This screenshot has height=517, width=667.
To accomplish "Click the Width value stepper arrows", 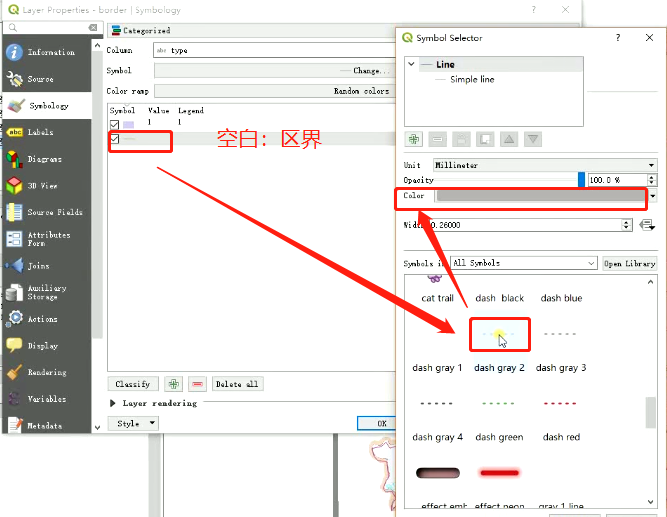I will pyautogui.click(x=626, y=225).
